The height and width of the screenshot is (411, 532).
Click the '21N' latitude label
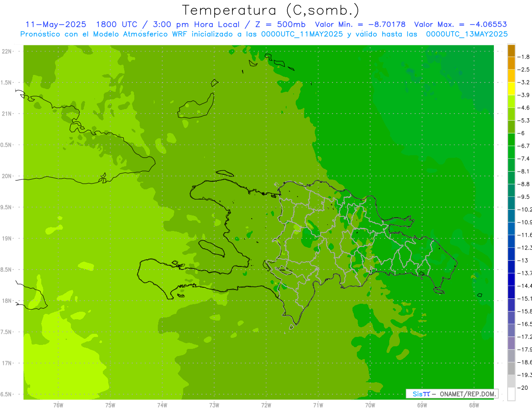click(7, 114)
